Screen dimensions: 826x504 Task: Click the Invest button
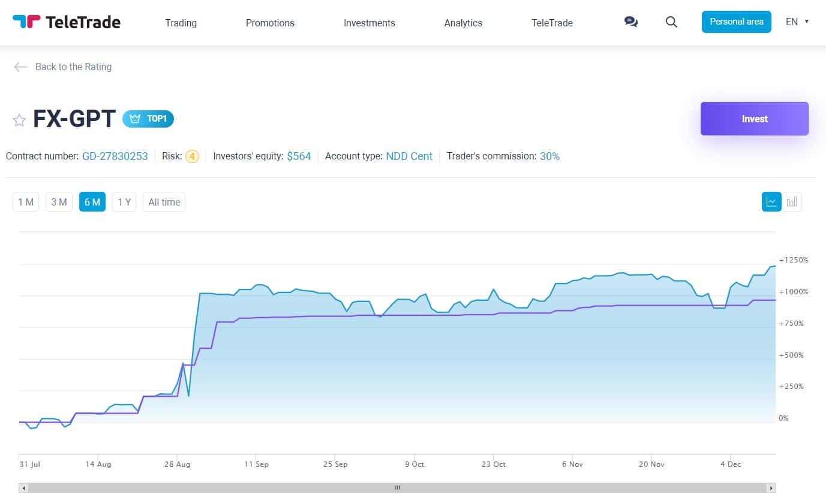pos(754,119)
